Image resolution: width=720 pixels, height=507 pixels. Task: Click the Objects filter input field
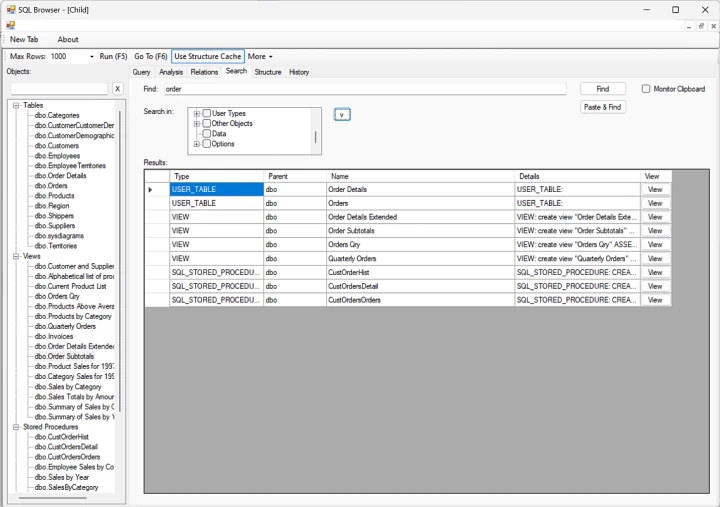point(59,89)
